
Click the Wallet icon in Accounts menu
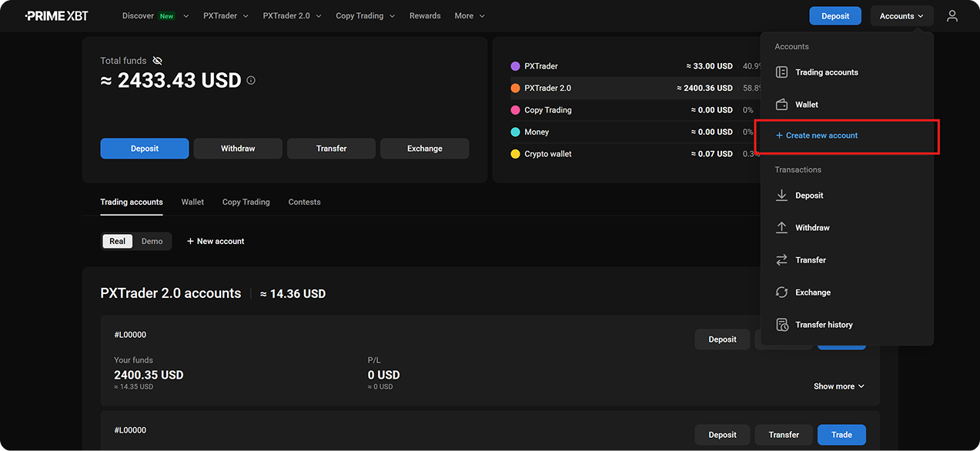pos(782,104)
